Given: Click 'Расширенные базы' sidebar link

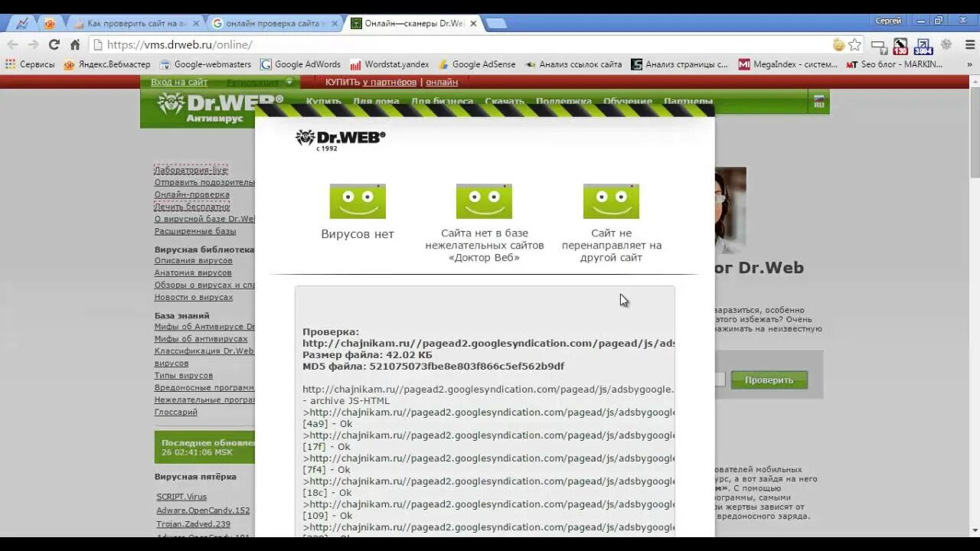Looking at the screenshot, I should click(x=195, y=231).
